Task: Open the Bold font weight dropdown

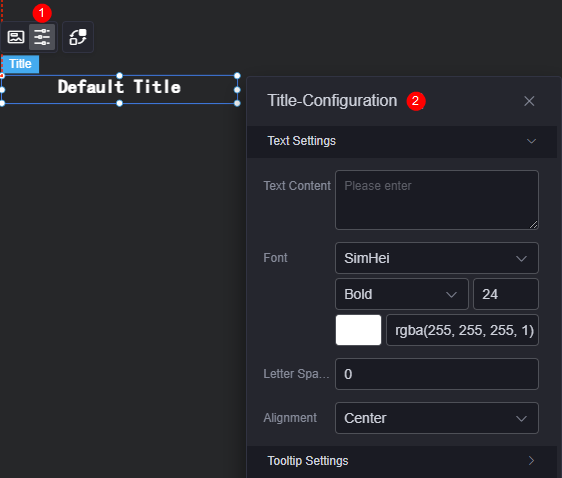Action: coord(401,294)
